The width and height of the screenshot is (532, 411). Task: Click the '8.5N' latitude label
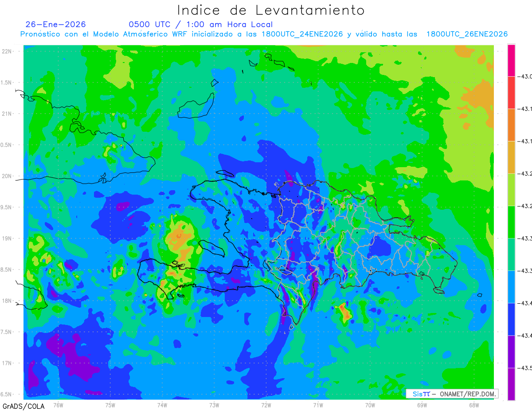(x=6, y=270)
